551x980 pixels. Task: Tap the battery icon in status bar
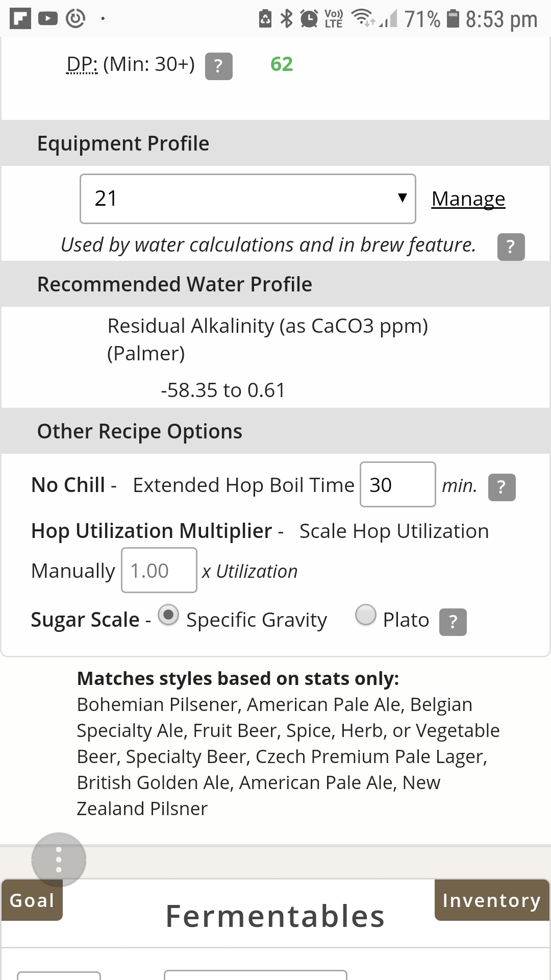point(453,18)
